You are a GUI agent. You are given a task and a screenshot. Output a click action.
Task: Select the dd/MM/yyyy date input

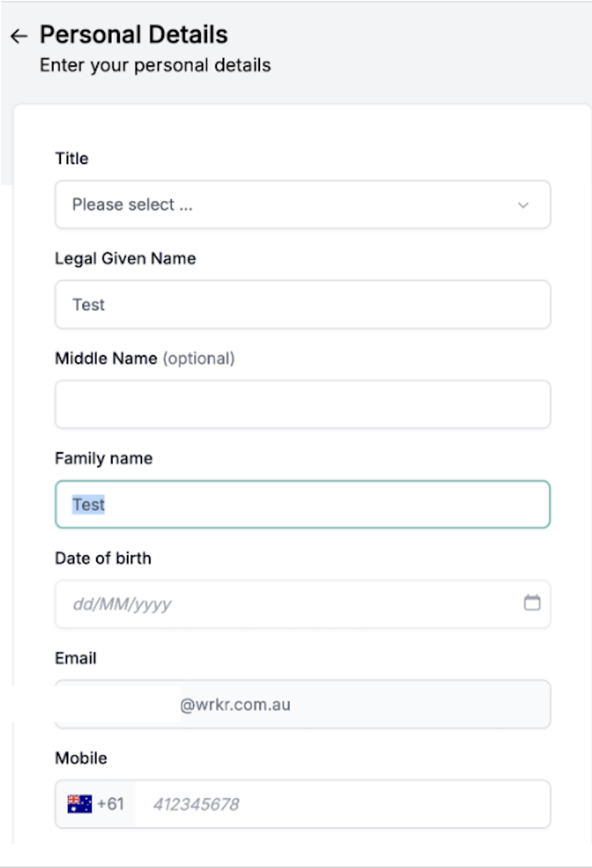303,604
